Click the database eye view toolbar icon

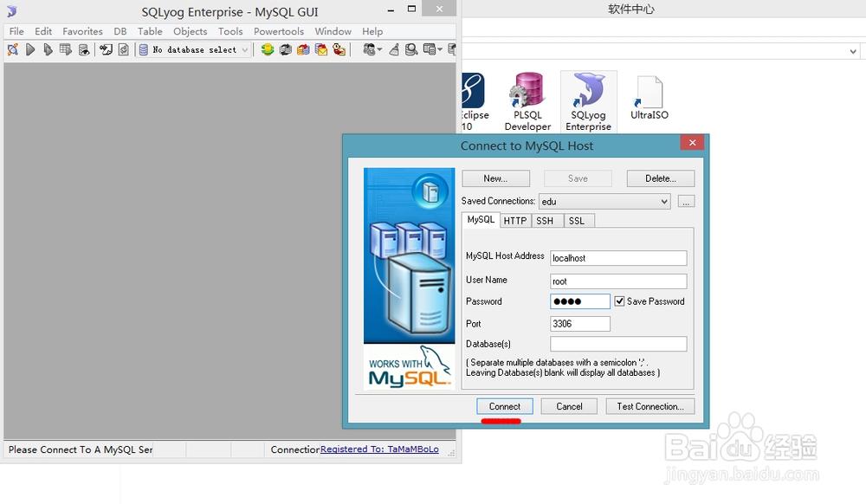click(x=84, y=49)
